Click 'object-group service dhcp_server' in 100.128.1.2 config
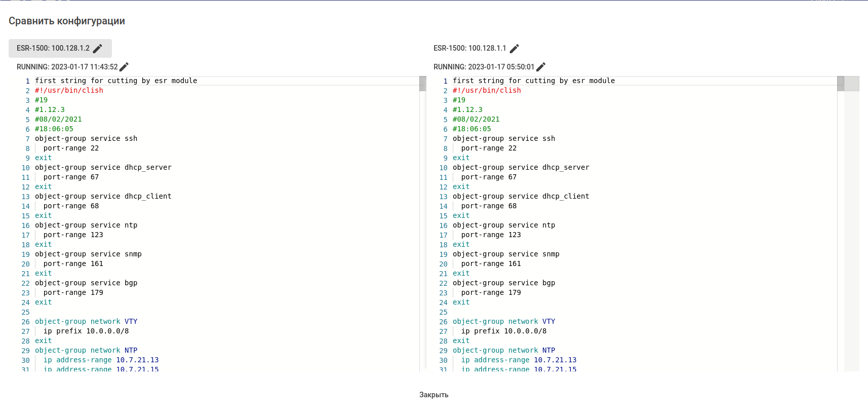The width and height of the screenshot is (868, 415). (x=103, y=167)
